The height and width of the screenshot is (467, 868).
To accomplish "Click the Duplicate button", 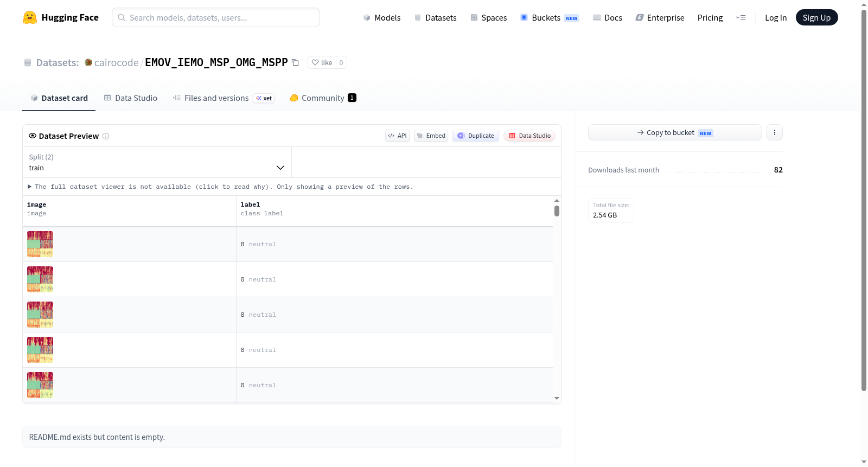I will point(476,136).
